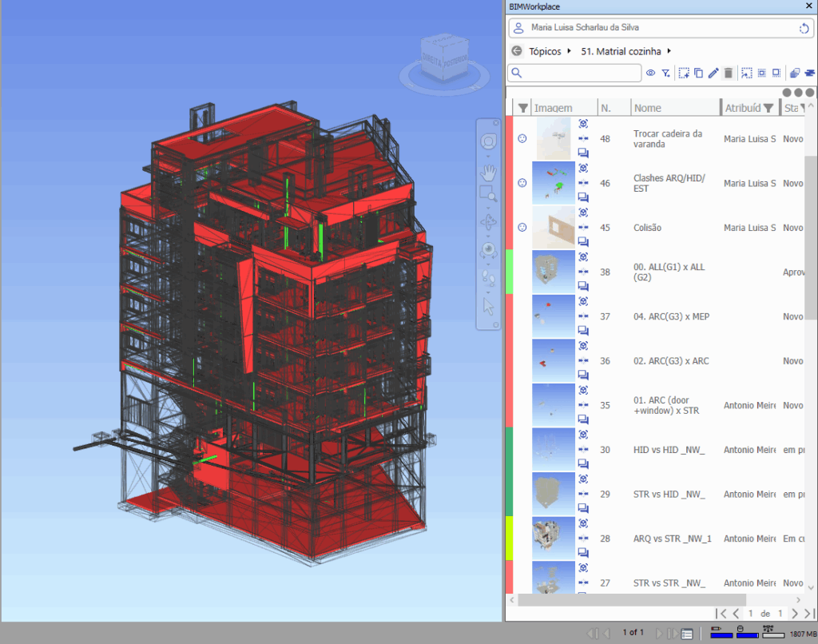
Task: Open thumbnail of Clashes ARQ/HID/EST topic
Action: click(x=554, y=183)
